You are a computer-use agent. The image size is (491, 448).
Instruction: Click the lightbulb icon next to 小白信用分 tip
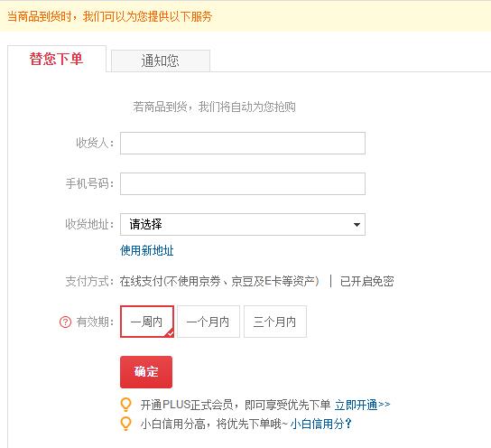(125, 424)
